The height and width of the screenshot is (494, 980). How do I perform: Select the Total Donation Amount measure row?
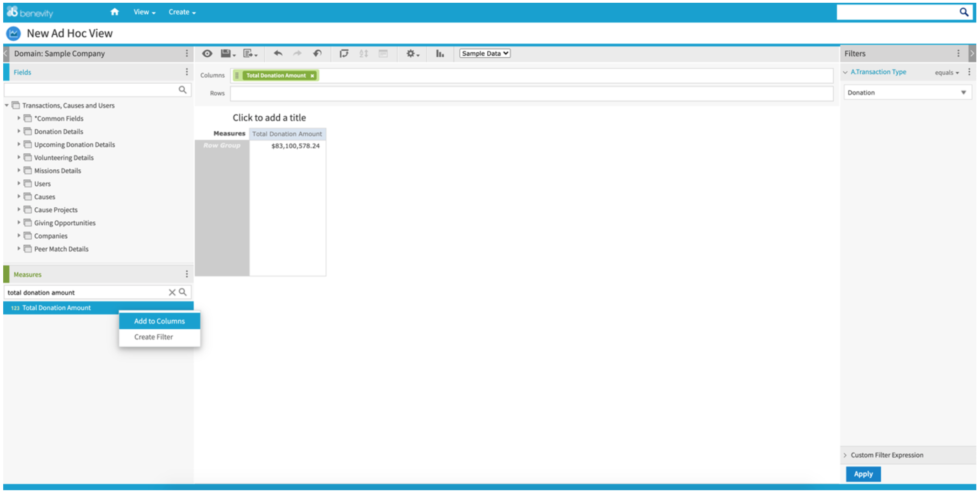click(98, 308)
